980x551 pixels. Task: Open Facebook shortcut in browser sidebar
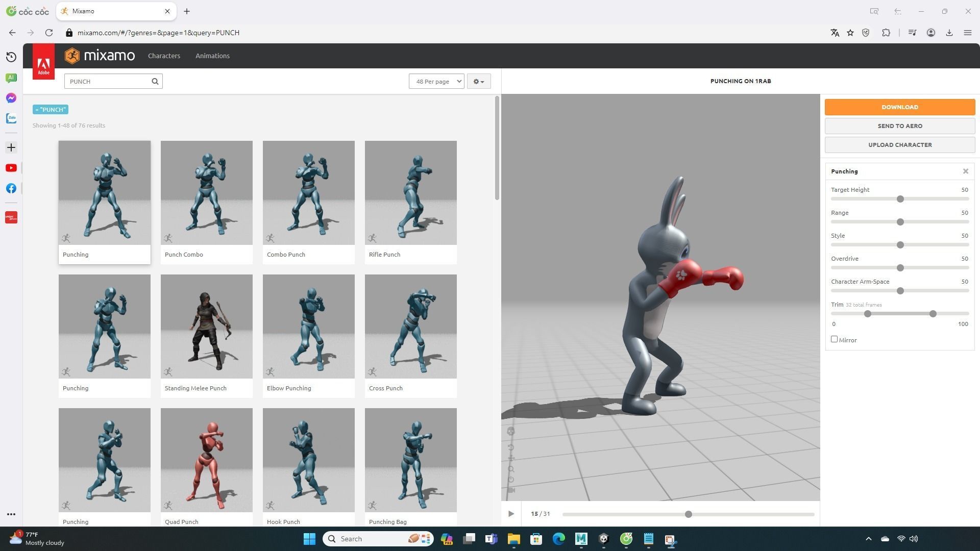coord(11,188)
